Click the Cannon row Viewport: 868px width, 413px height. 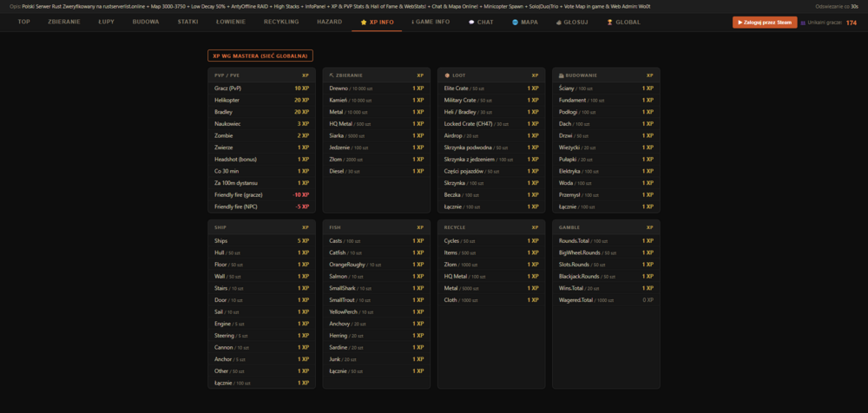[261, 347]
